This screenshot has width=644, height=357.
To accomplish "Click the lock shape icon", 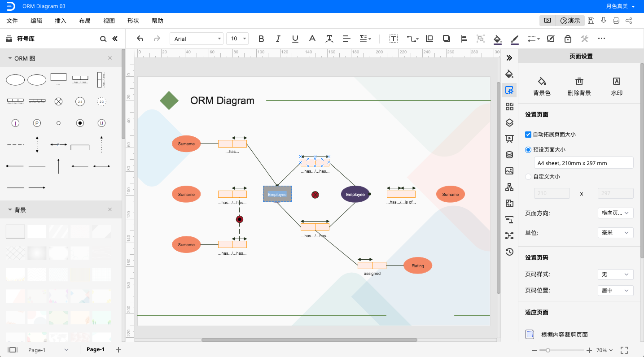I will point(568,39).
